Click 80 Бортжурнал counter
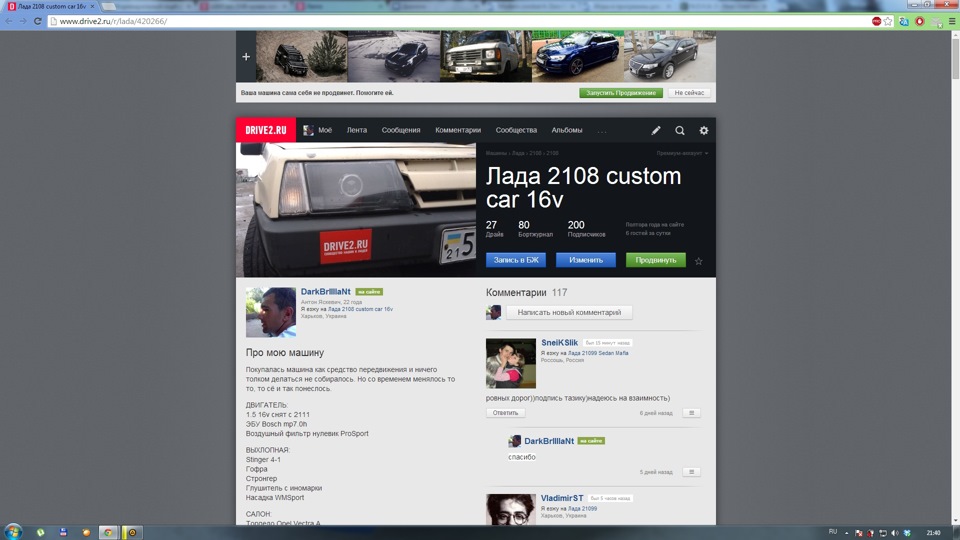The height and width of the screenshot is (540, 960). pyautogui.click(x=535, y=229)
